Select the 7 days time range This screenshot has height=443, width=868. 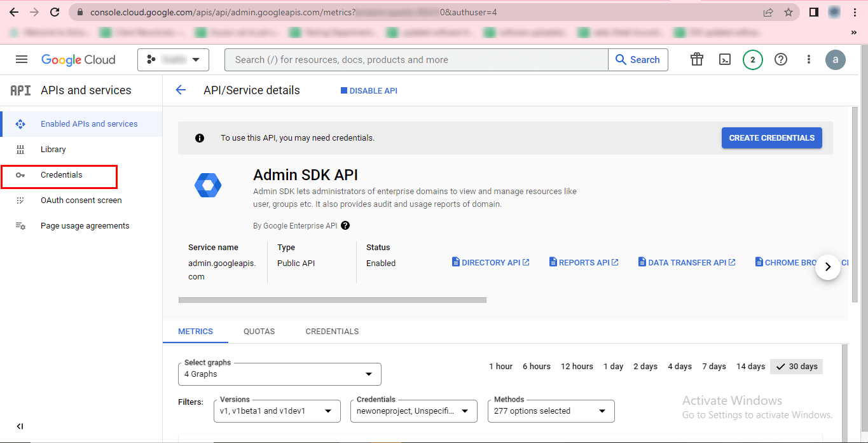pos(713,367)
